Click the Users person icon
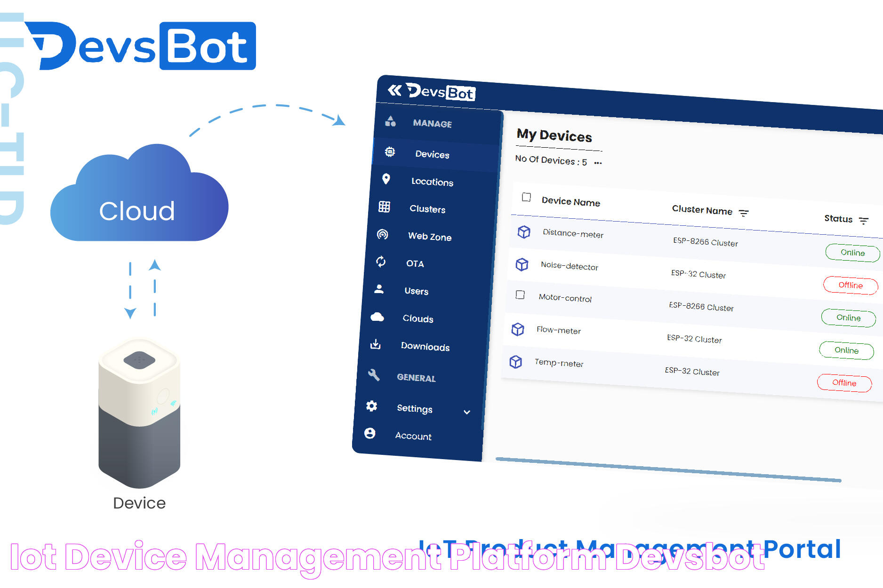The image size is (883, 588). coord(379,289)
